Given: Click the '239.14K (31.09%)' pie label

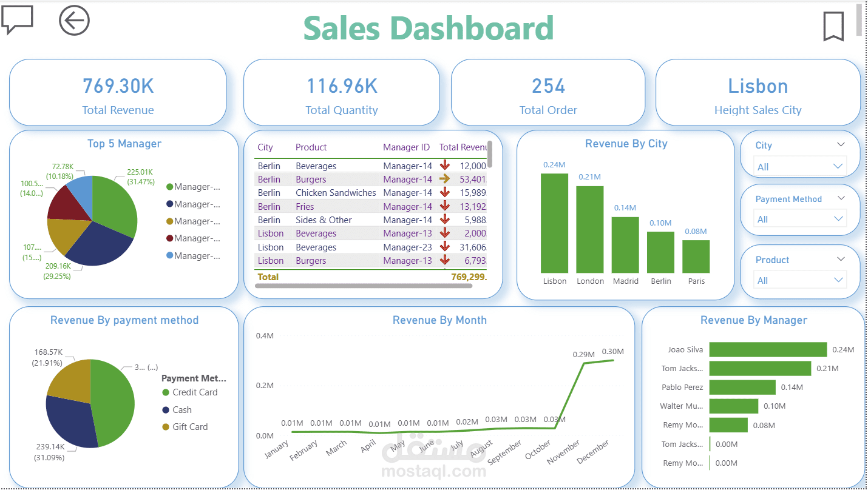Looking at the screenshot, I should point(48,452).
